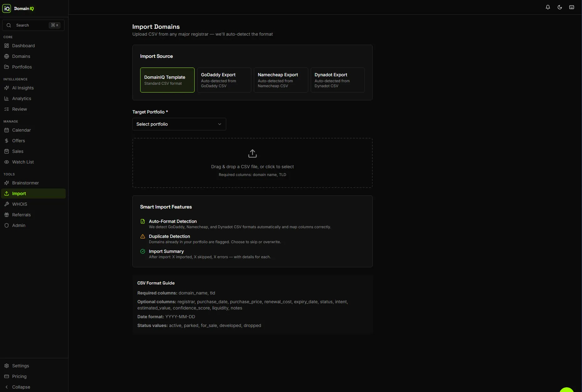
Task: Click 'Date format:' line in CSV guide
Action: tap(166, 317)
